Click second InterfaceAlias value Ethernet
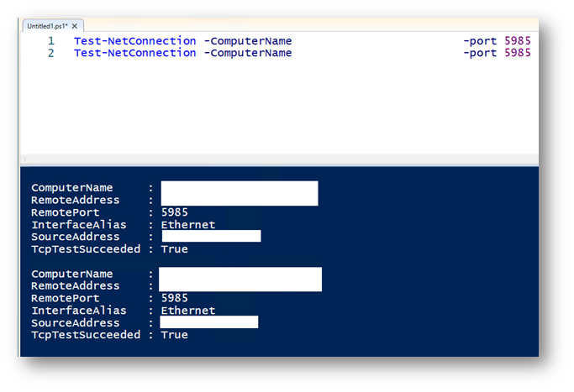The height and width of the screenshot is (392, 574). (x=188, y=311)
